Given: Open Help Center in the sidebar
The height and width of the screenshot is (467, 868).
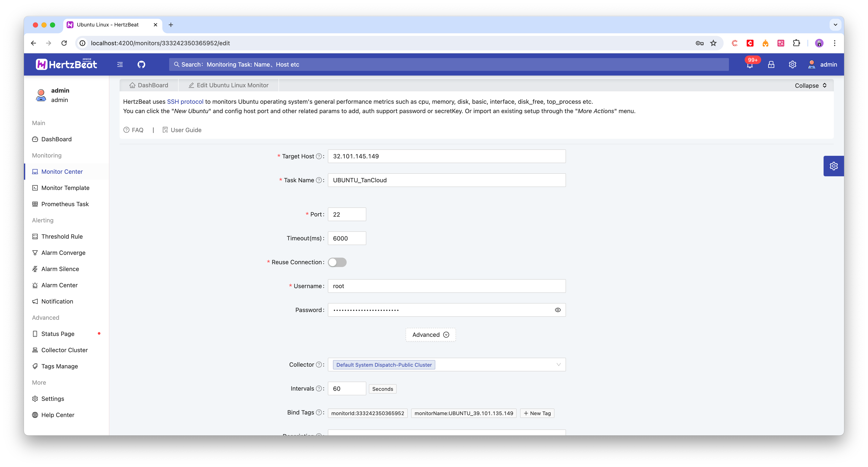Looking at the screenshot, I should click(x=67, y=415).
